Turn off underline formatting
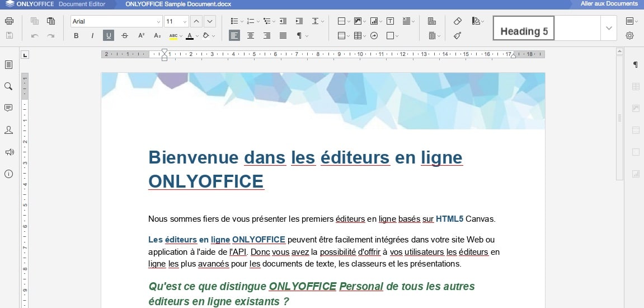 [x=109, y=36]
